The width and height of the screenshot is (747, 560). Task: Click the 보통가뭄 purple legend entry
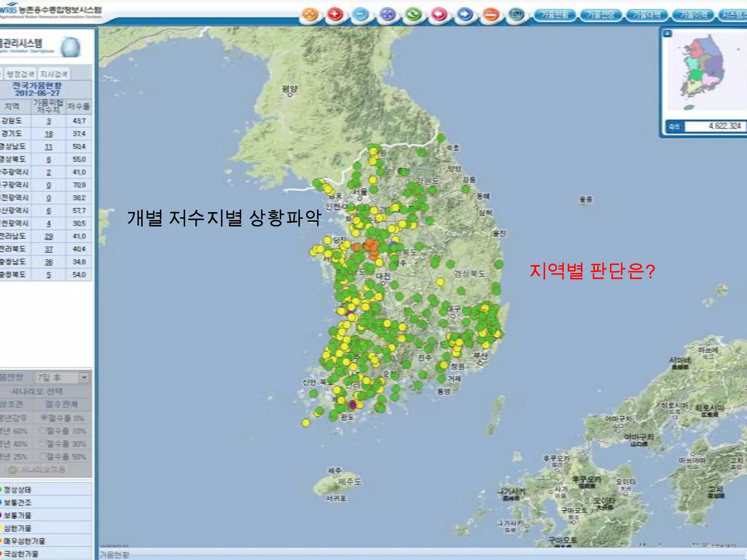pyautogui.click(x=17, y=515)
